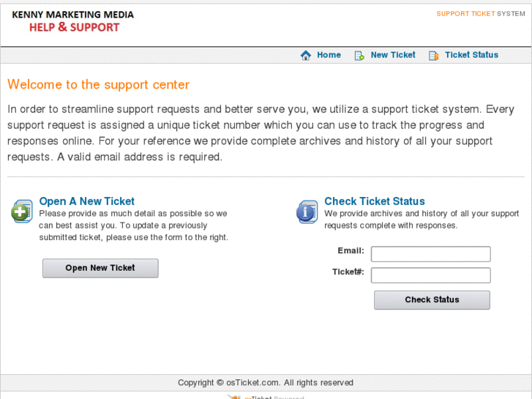Go to the Home menu link

pos(329,55)
